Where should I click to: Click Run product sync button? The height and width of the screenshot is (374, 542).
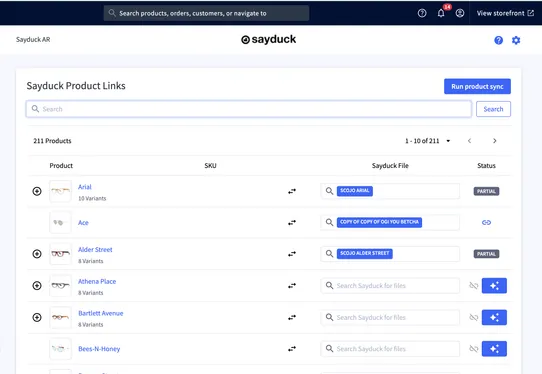click(x=477, y=86)
